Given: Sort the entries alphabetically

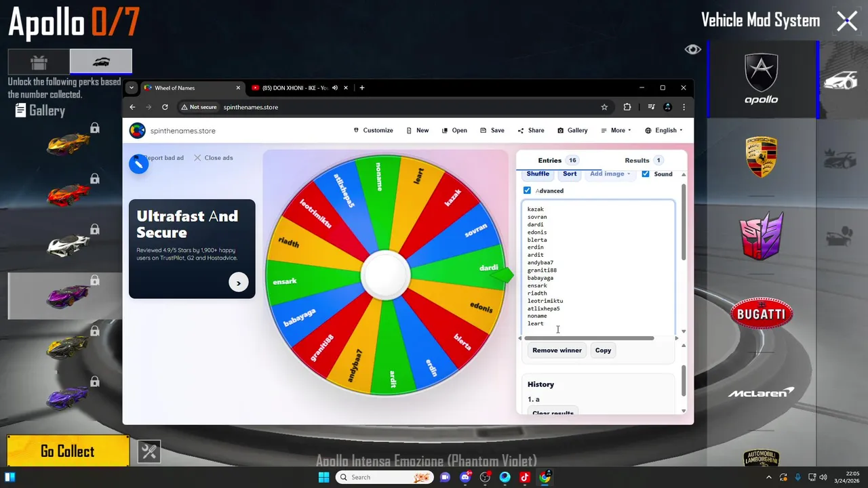Looking at the screenshot, I should (570, 174).
